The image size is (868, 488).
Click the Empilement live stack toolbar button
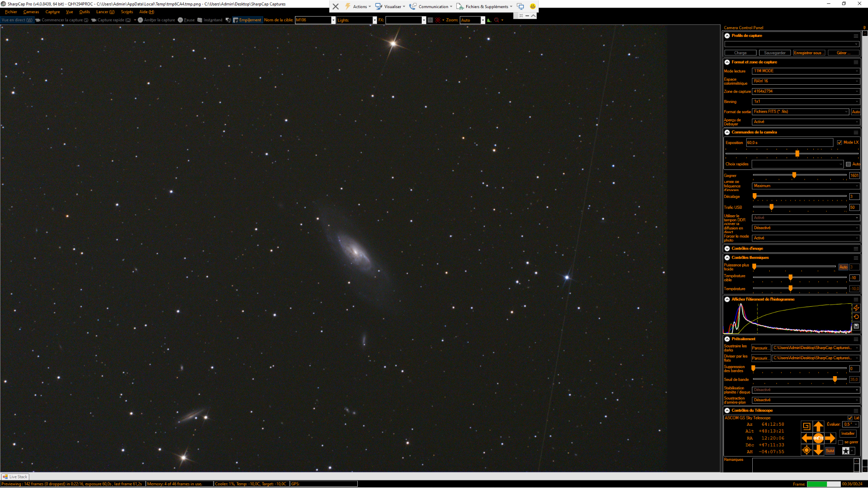click(248, 20)
